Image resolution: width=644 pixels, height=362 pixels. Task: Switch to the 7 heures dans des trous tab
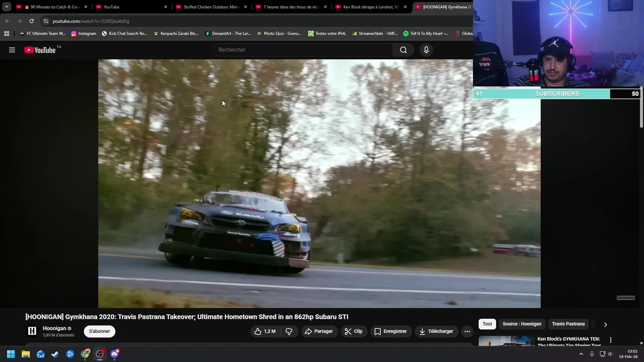[x=291, y=7]
